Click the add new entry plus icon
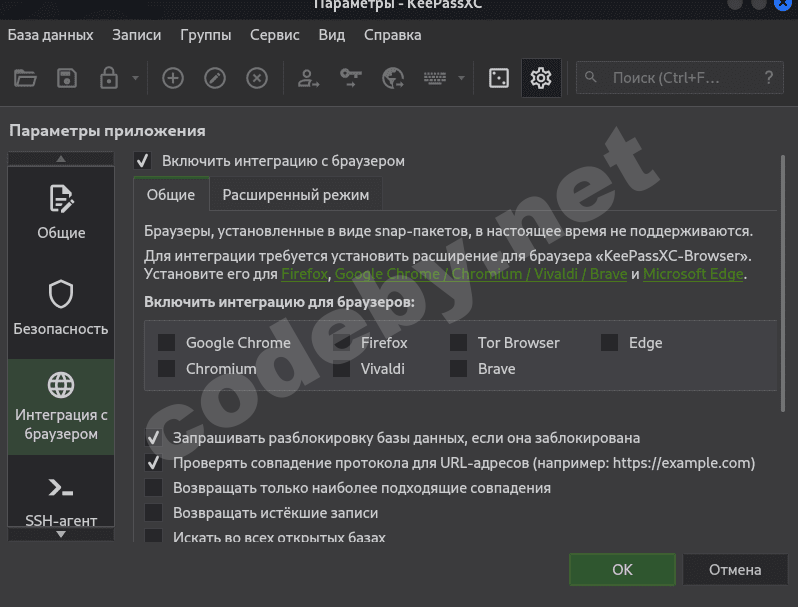 coord(173,78)
